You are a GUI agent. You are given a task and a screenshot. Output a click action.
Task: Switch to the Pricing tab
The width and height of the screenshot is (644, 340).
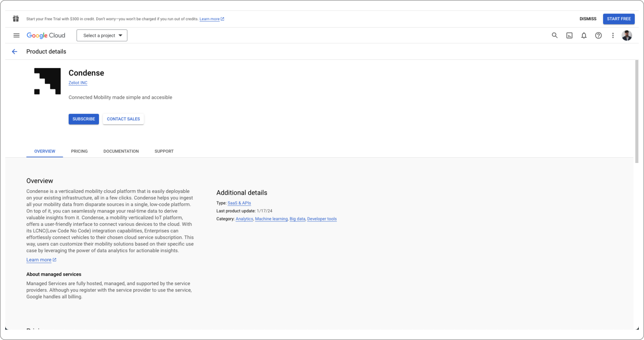(x=79, y=151)
